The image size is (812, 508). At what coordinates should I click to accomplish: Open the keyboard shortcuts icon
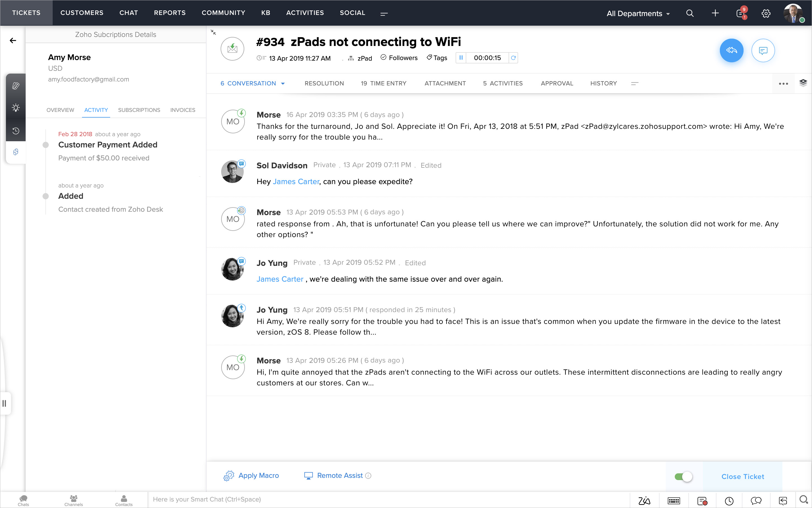point(674,501)
